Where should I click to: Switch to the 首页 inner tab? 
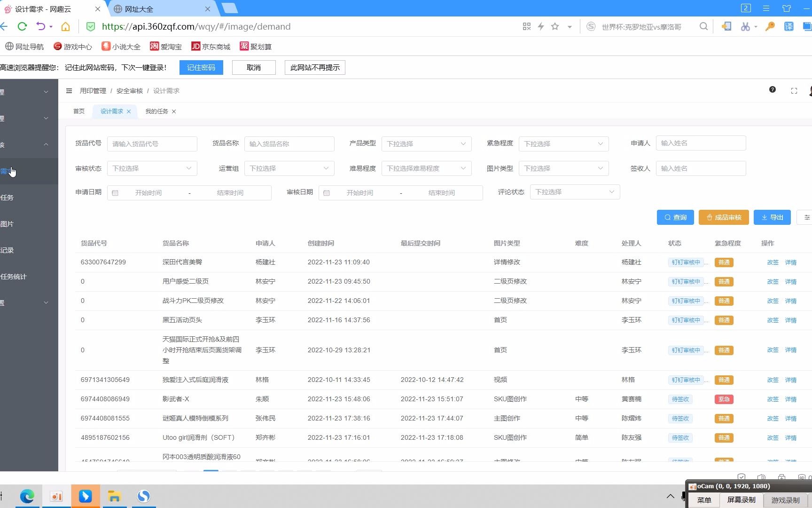pyautogui.click(x=79, y=111)
